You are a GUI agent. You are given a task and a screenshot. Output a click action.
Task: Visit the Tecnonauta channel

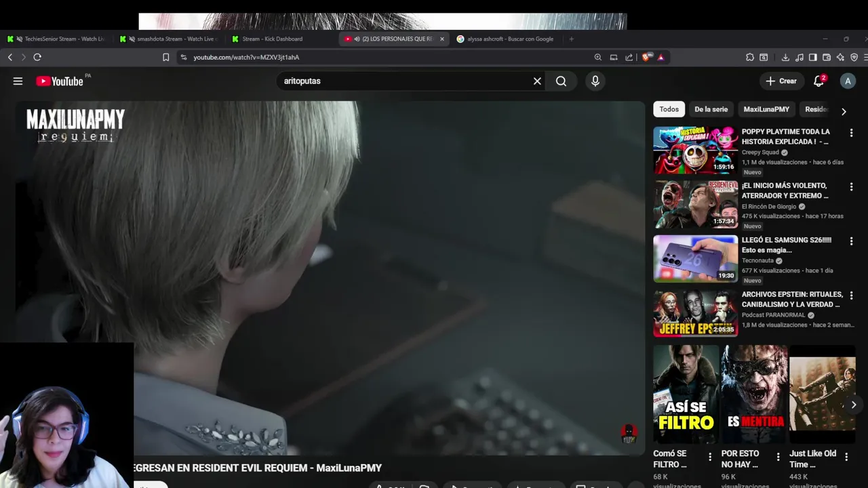[757, 261]
